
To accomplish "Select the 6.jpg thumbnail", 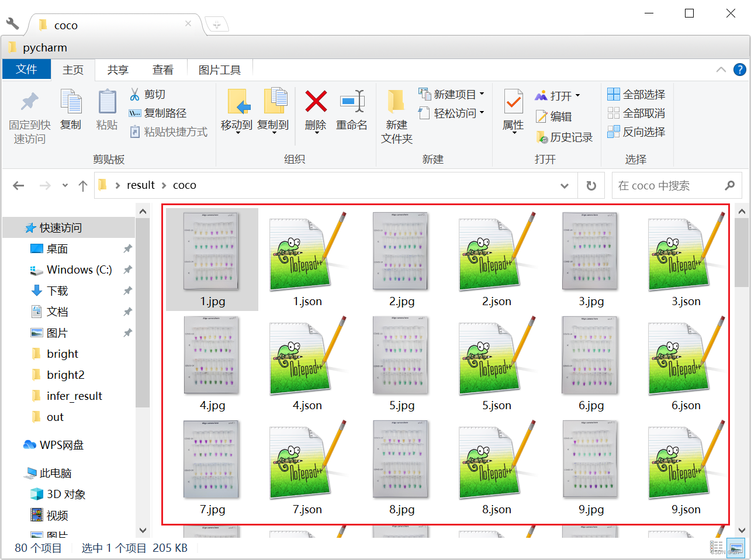I will click(591, 363).
